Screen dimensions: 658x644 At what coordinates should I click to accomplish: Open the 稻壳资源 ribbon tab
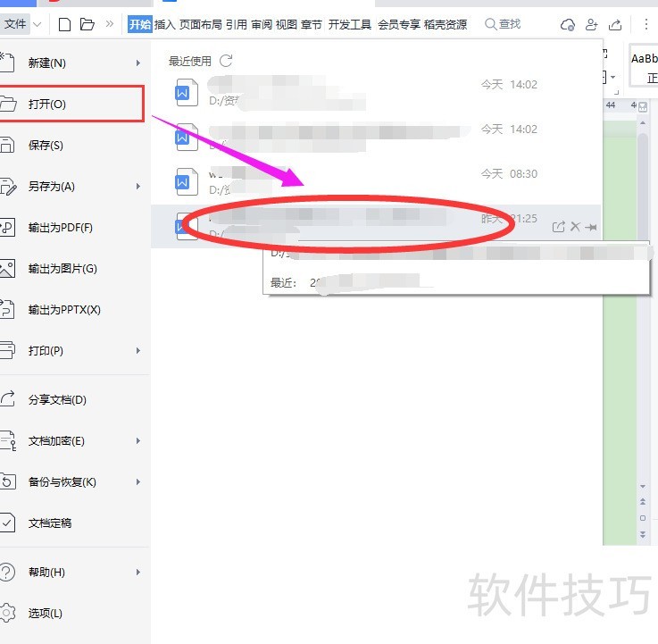446,24
